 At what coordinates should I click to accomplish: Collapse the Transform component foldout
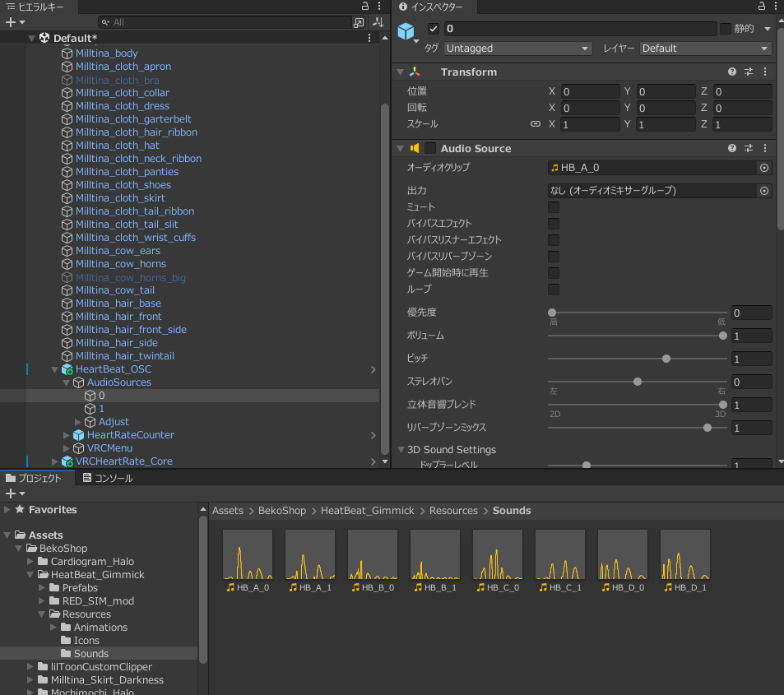pyautogui.click(x=400, y=72)
